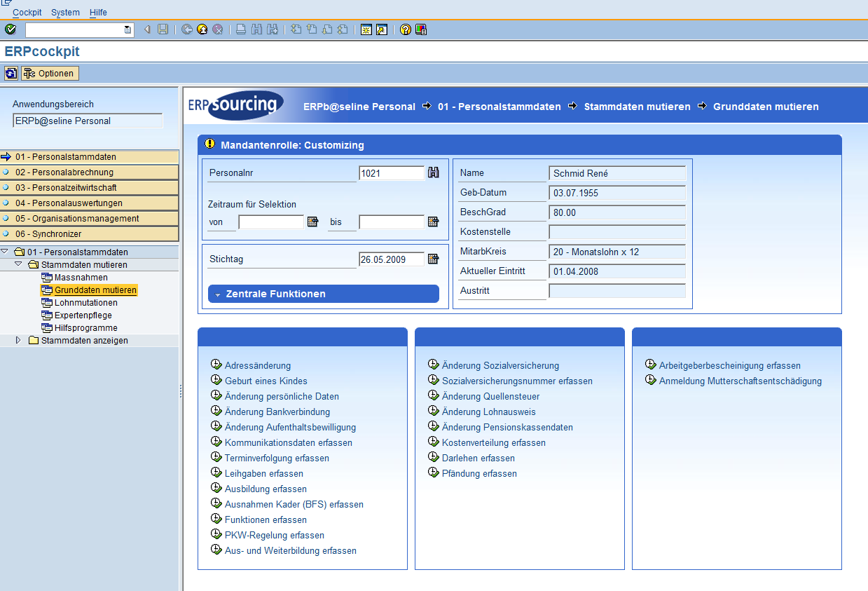This screenshot has width=868, height=591.
Task: Click the Last Page icon in toolbar
Action: point(343,29)
